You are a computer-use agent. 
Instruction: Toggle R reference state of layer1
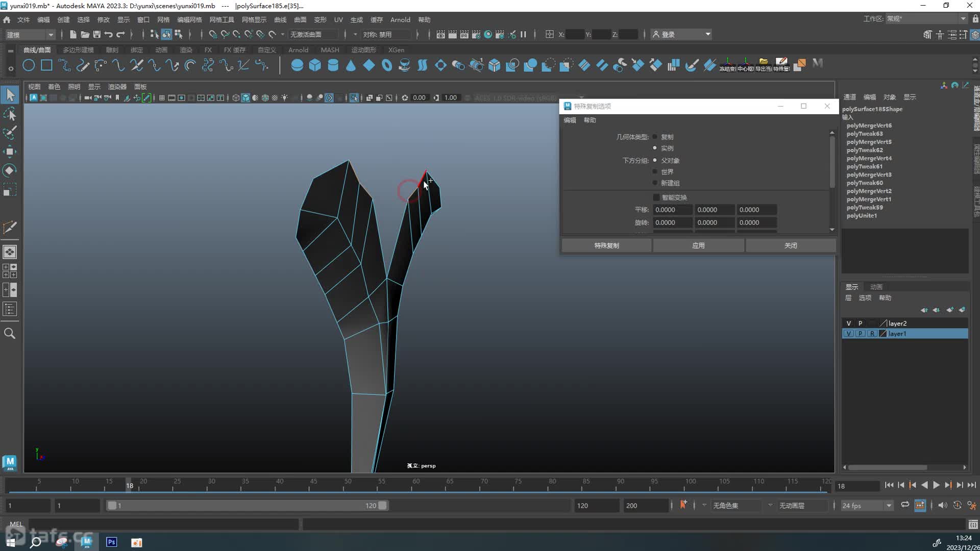click(872, 334)
